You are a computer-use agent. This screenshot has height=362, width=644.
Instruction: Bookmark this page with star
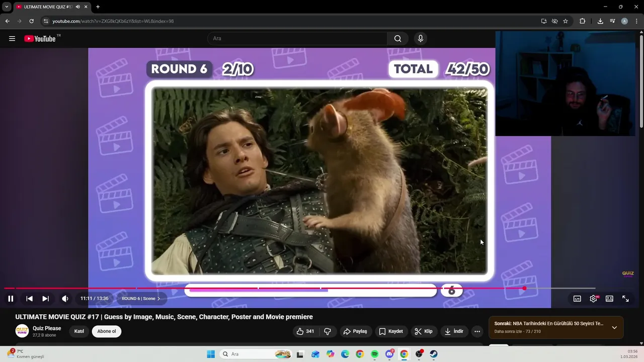(566, 21)
